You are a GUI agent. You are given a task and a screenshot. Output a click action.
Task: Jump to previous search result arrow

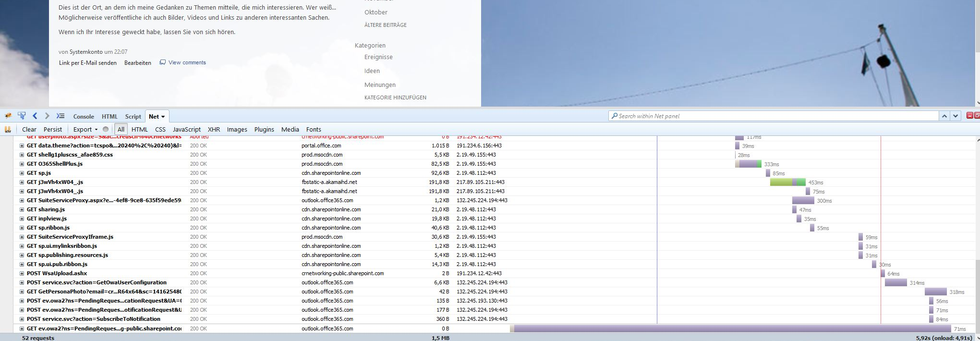pyautogui.click(x=944, y=116)
